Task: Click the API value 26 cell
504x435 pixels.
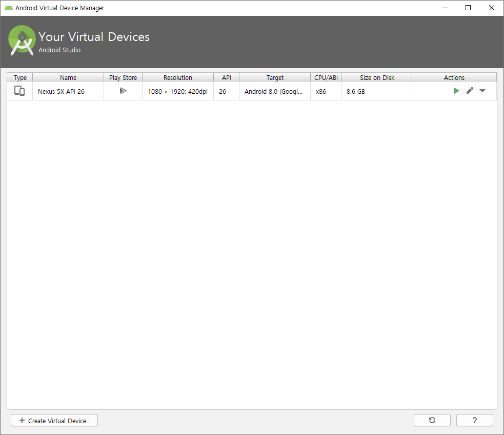Action: tap(226, 91)
